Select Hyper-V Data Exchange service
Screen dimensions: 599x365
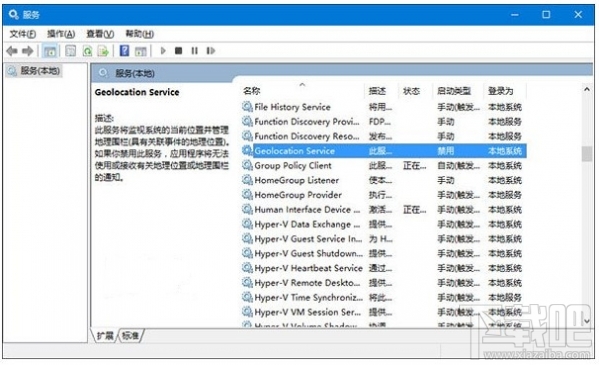[307, 224]
